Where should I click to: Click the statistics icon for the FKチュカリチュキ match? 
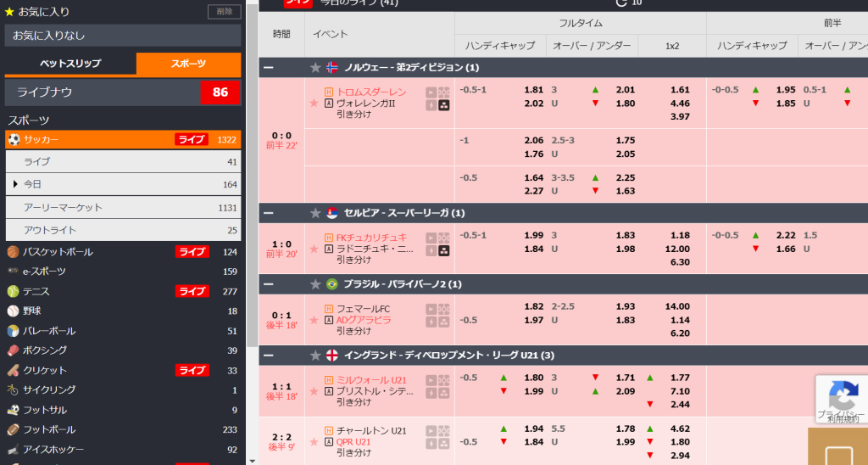(443, 250)
